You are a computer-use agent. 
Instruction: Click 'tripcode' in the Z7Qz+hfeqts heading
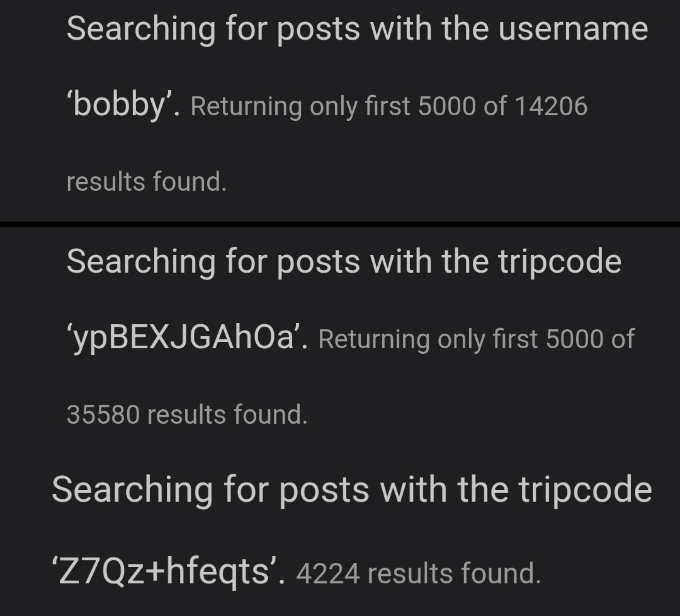point(585,490)
